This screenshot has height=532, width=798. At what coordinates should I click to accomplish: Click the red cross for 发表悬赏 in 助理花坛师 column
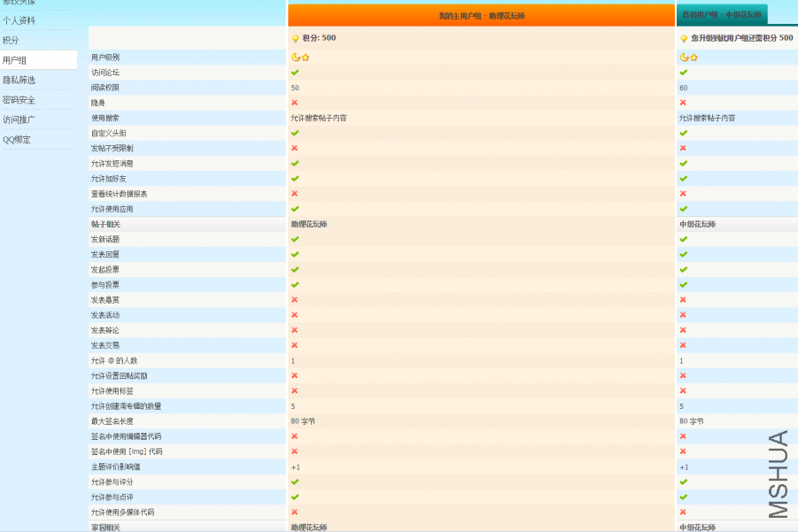point(295,300)
